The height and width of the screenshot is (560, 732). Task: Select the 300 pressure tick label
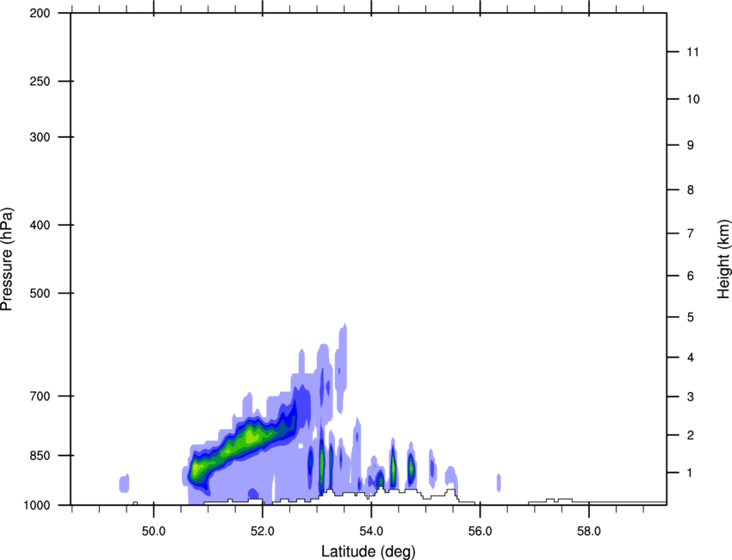[x=40, y=137]
